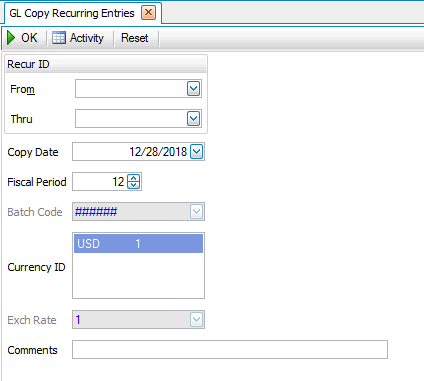Open the Activity grid icon
This screenshot has height=381, width=424.
tap(59, 38)
